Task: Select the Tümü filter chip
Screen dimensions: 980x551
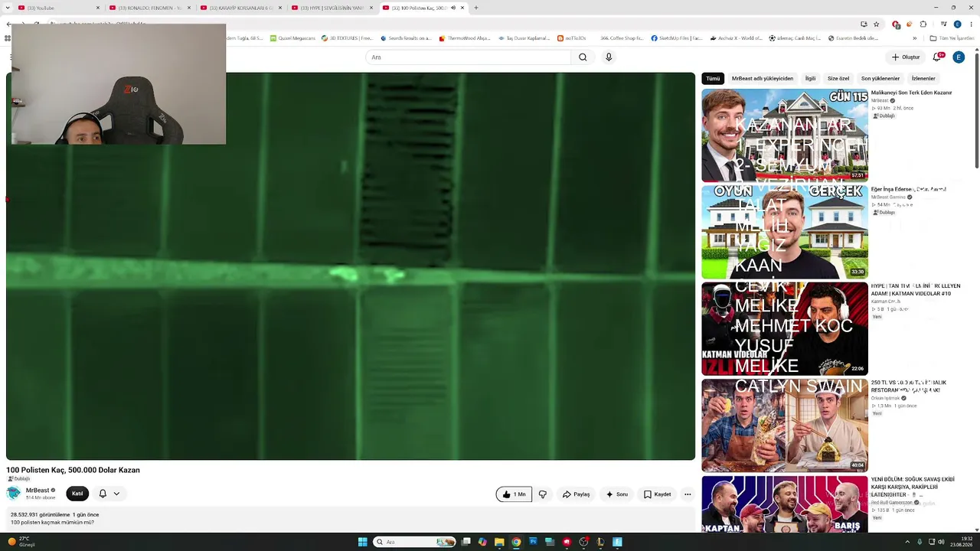Action: pyautogui.click(x=713, y=78)
